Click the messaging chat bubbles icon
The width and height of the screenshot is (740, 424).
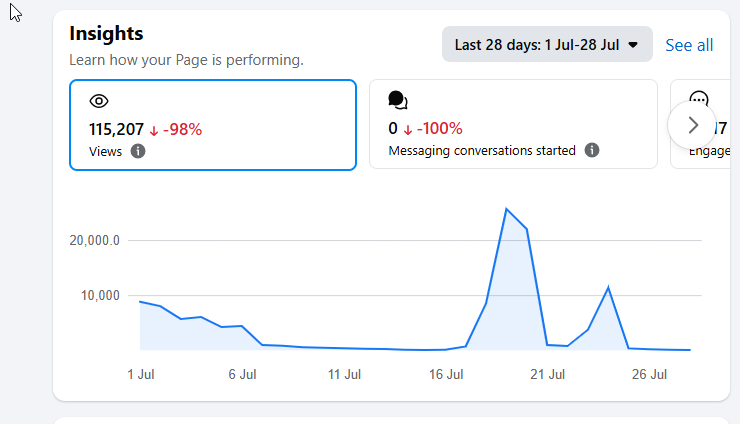pos(398,100)
